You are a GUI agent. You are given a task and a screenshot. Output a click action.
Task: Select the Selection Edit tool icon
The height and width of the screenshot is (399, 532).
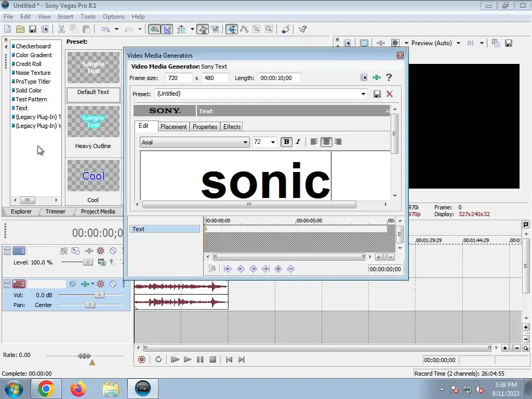[x=257, y=29]
